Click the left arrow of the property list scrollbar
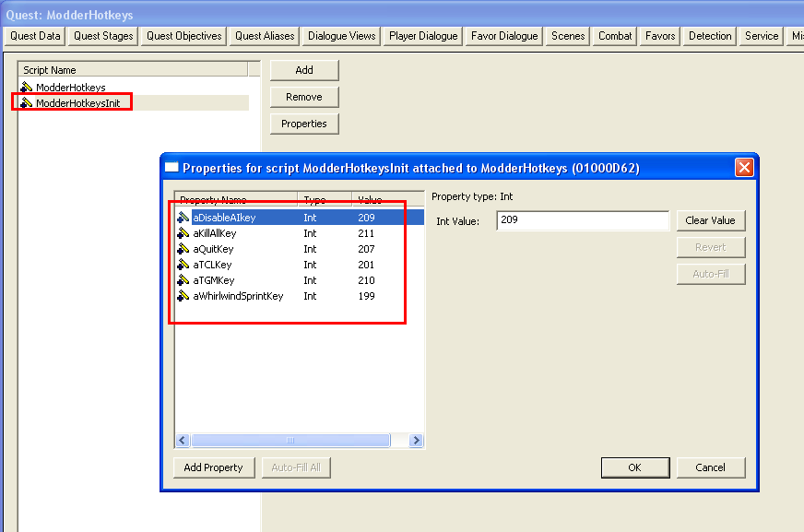Viewport: 804px width, 532px height. pos(183,440)
